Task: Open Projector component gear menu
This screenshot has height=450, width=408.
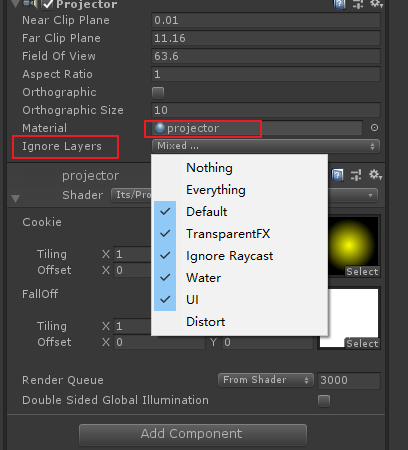Action: click(376, 4)
